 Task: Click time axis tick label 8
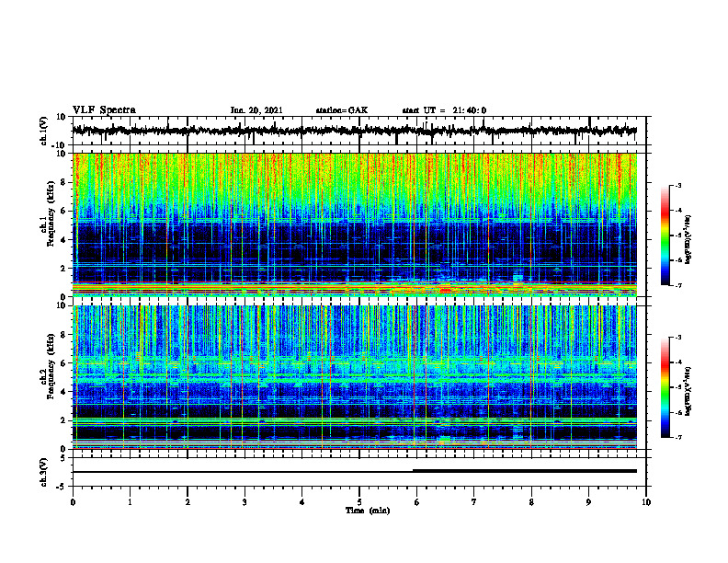point(531,502)
